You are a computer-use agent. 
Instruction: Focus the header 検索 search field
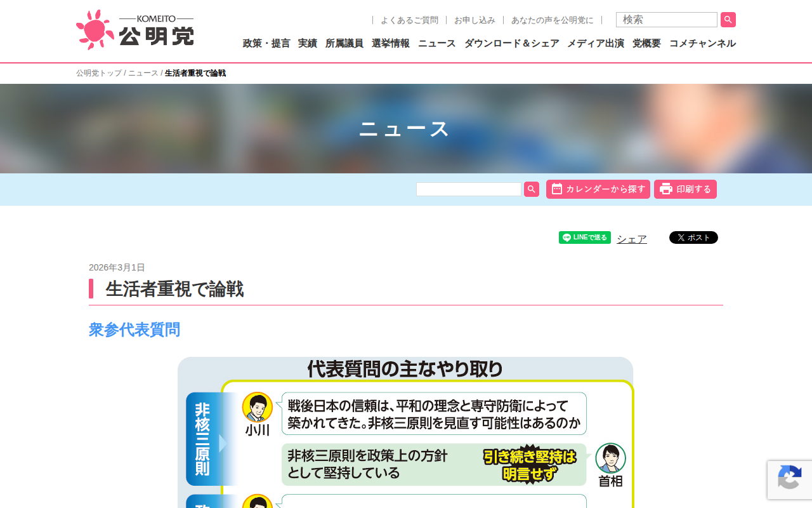667,20
